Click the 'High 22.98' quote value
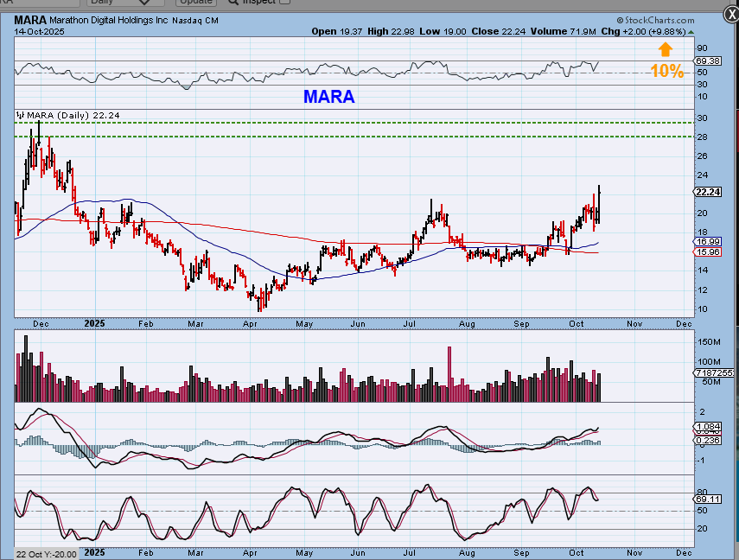Screen dimensions: 739x560 pyautogui.click(x=391, y=32)
